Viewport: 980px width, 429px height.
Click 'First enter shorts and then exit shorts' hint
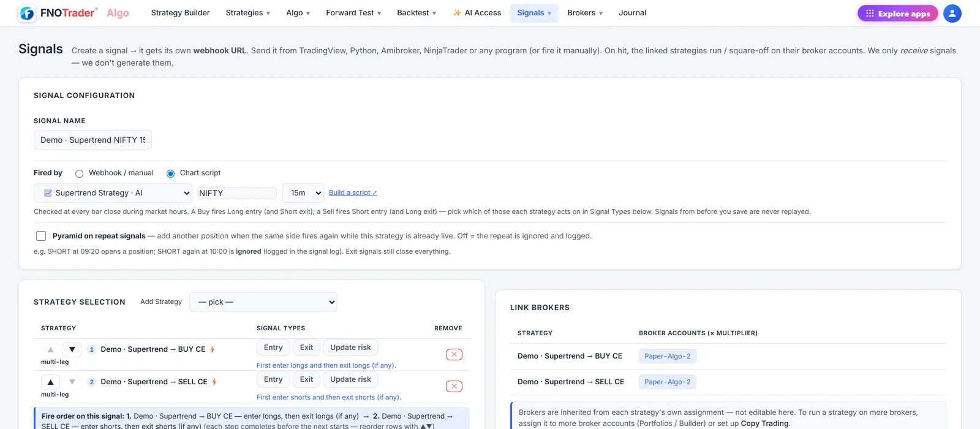pos(329,397)
